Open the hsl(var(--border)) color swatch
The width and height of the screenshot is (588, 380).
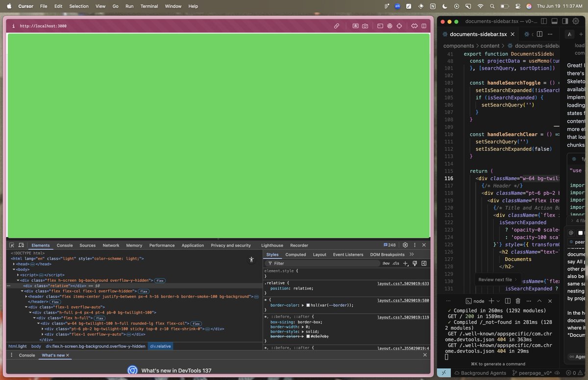[x=308, y=305]
